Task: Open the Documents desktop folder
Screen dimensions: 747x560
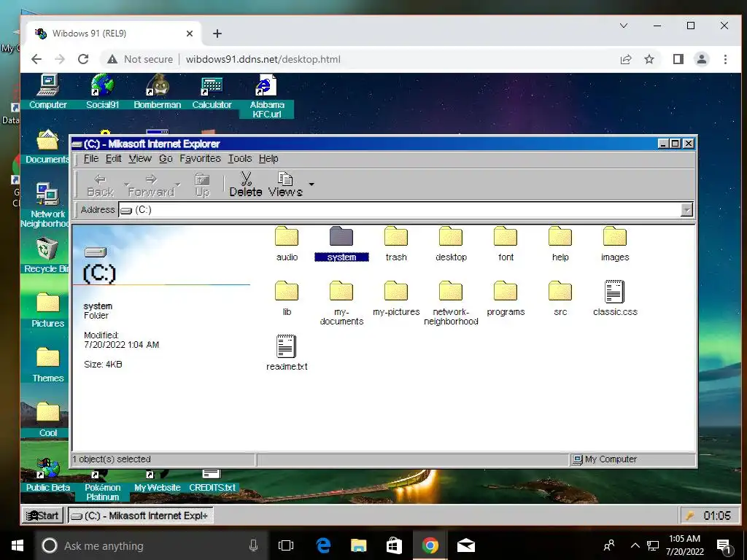Action: [47, 146]
